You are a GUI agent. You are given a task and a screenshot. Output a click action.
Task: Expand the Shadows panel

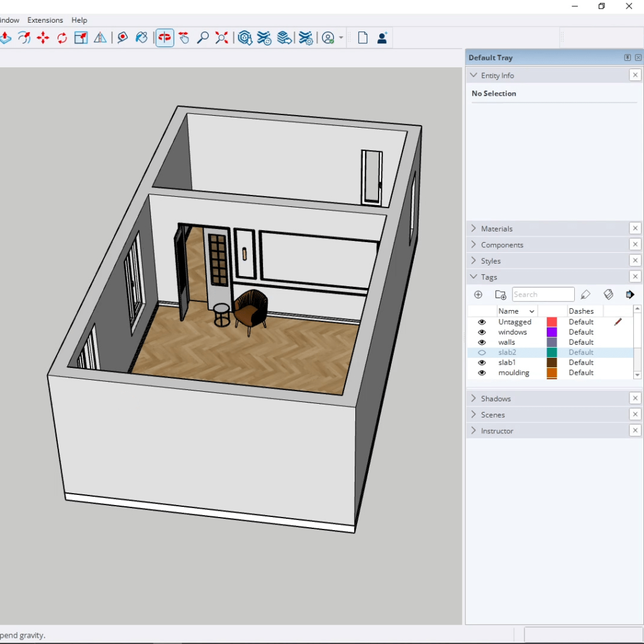(x=496, y=399)
